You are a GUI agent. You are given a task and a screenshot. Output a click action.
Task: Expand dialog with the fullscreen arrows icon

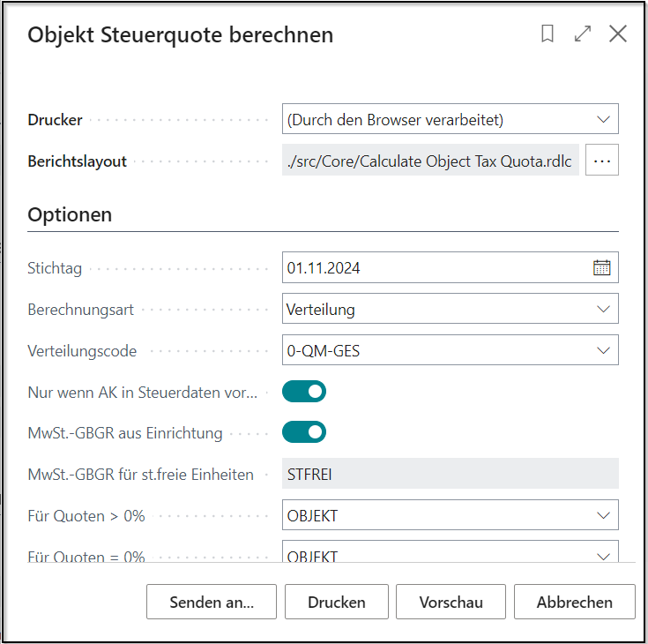(583, 34)
